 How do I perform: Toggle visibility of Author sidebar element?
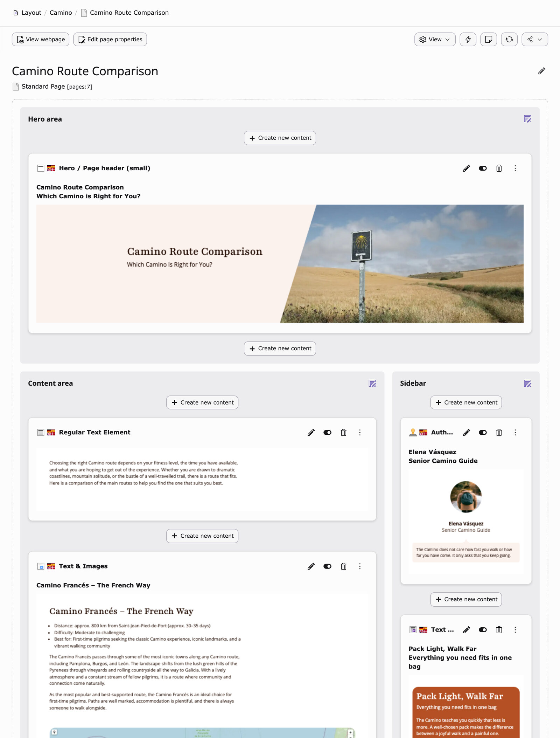(483, 433)
